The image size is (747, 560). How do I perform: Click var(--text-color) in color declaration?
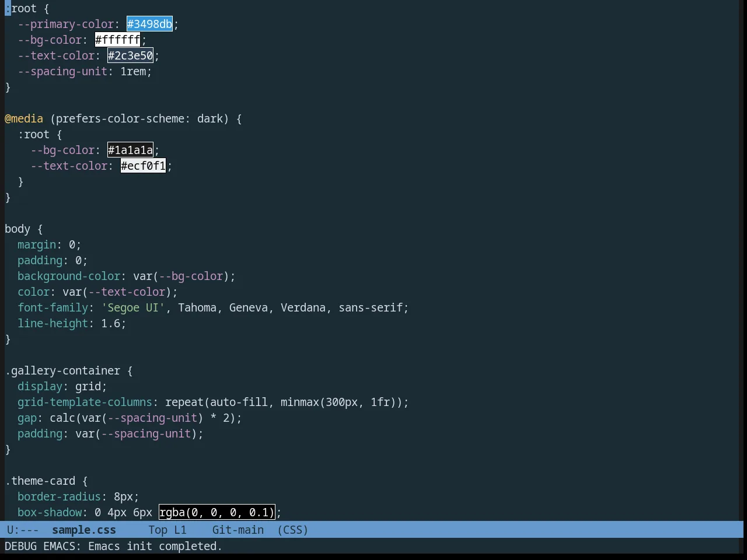(x=117, y=292)
